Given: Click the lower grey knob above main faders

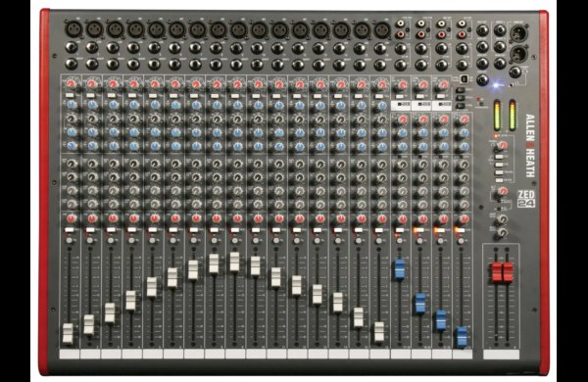Looking at the screenshot, I should (x=502, y=232).
